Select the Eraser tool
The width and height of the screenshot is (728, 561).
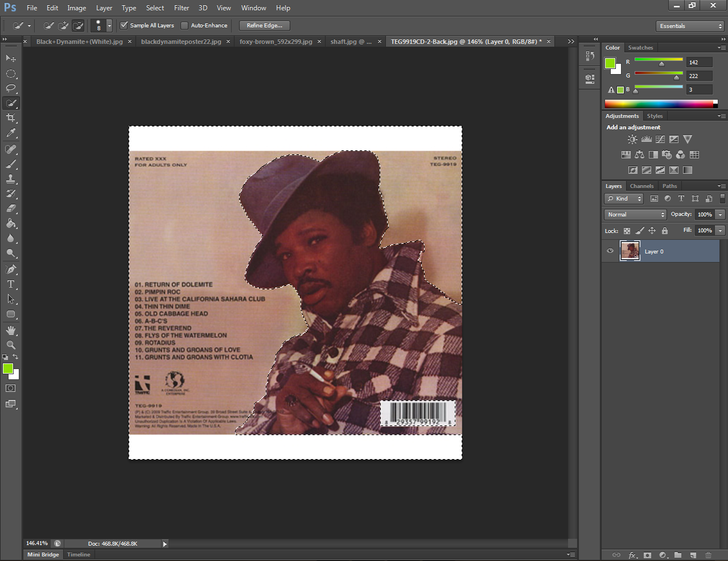(x=11, y=208)
